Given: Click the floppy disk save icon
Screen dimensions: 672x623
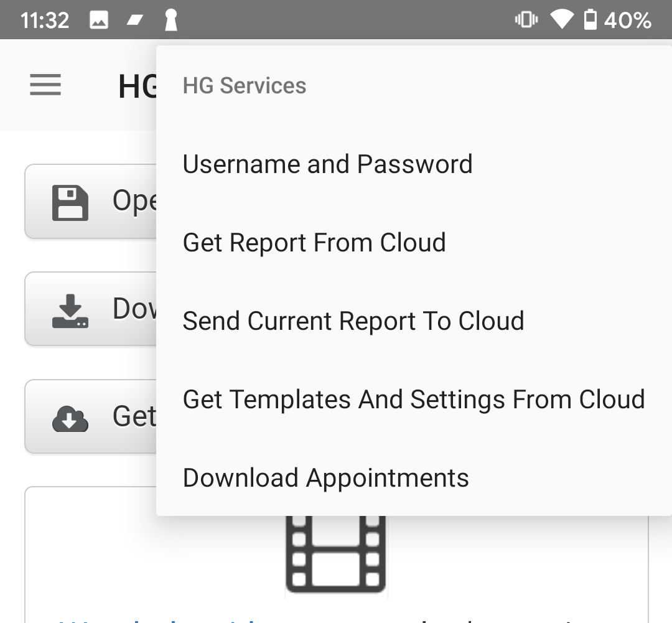Looking at the screenshot, I should tap(70, 202).
